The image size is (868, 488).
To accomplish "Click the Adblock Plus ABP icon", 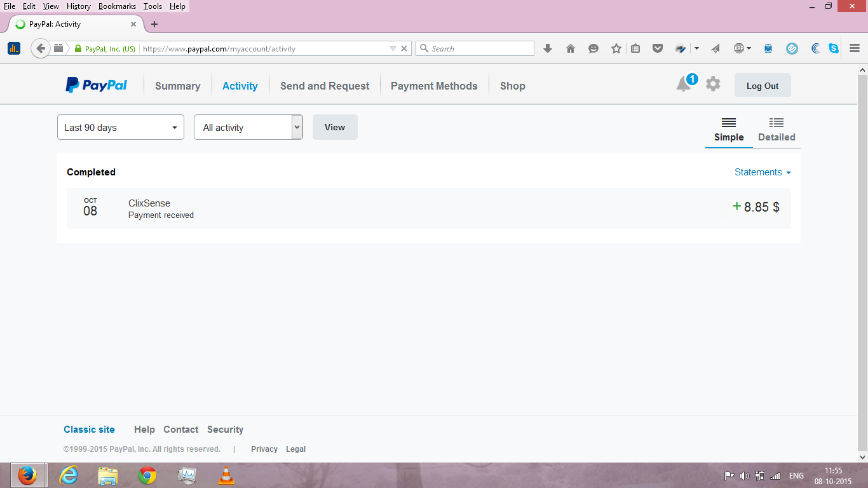I will (738, 48).
